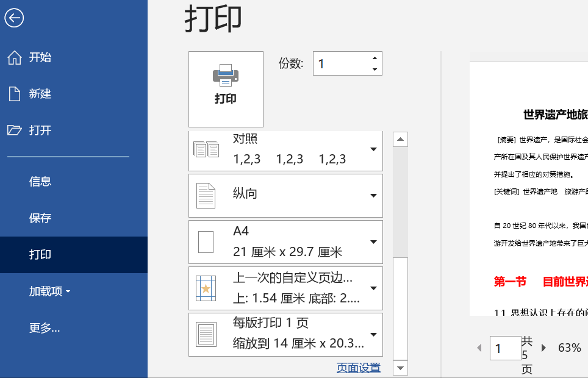Screen dimensions: 588x378
Task: Click the document preview page
Action: pyautogui.click(x=529, y=188)
